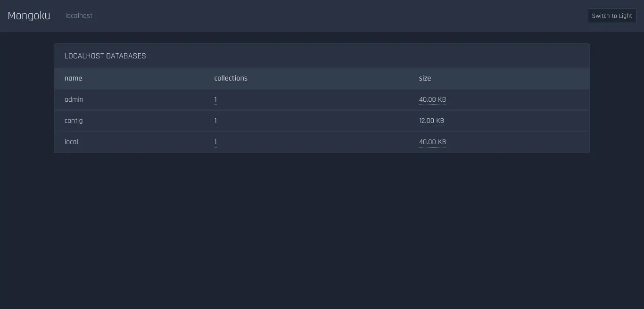Click the collections column header
The height and width of the screenshot is (309, 644).
(231, 78)
